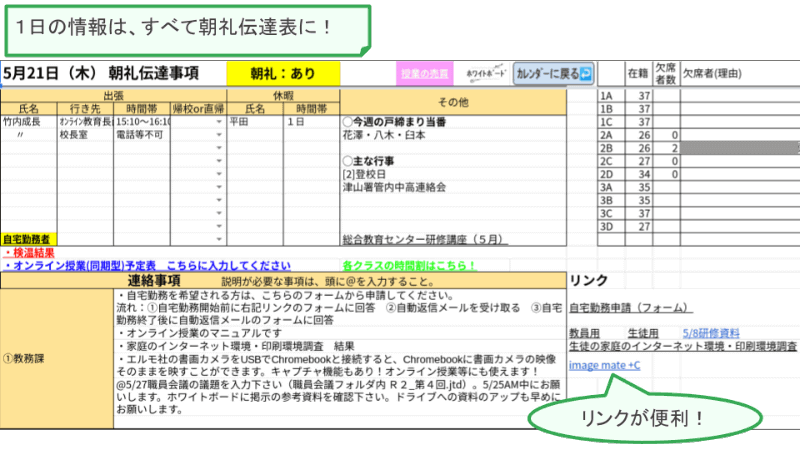Open 生徒の家庭のインターネット環境・印刷環境調査 link

(x=683, y=346)
